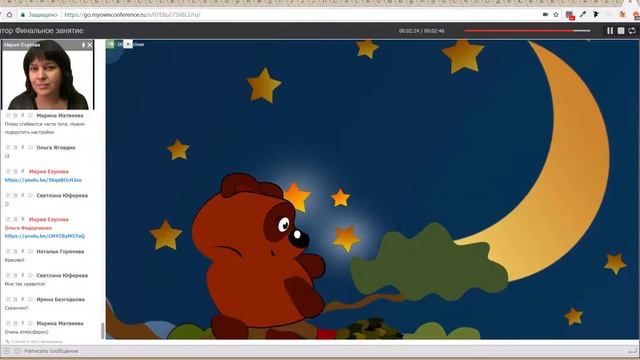Click the 'Финальное занятие' webinar title

49,31
